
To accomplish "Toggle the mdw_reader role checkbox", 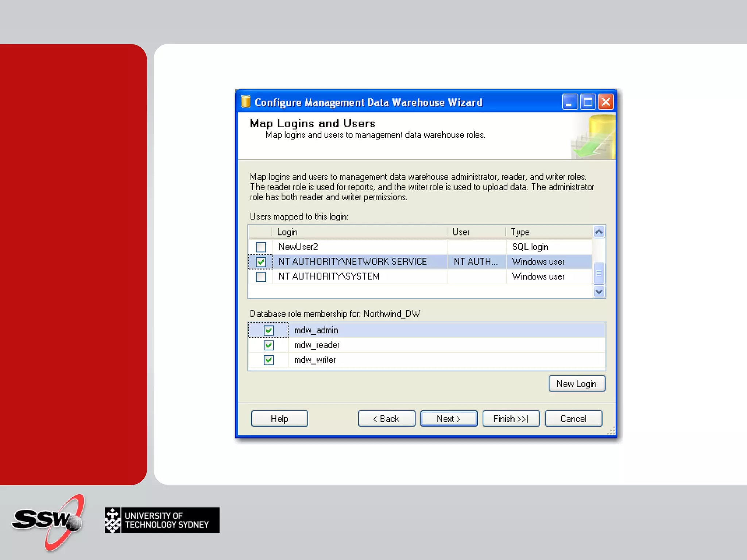I will [x=269, y=345].
